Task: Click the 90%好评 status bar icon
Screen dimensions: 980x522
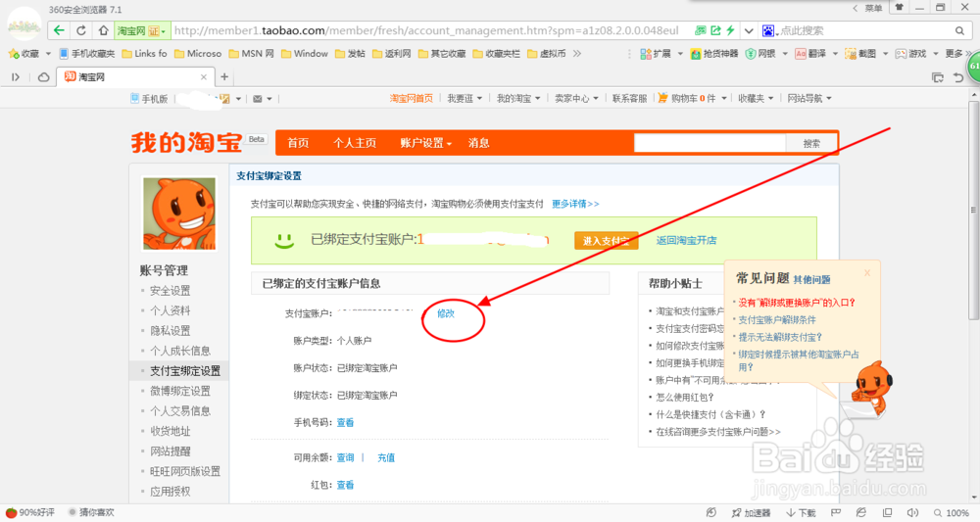Action: [x=30, y=512]
